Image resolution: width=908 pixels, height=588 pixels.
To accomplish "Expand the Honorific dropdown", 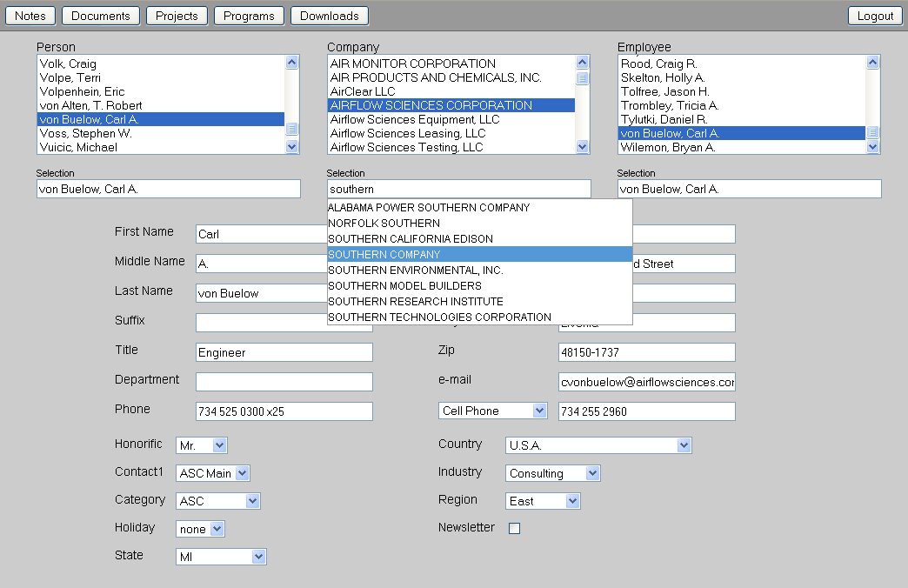I will point(201,445).
